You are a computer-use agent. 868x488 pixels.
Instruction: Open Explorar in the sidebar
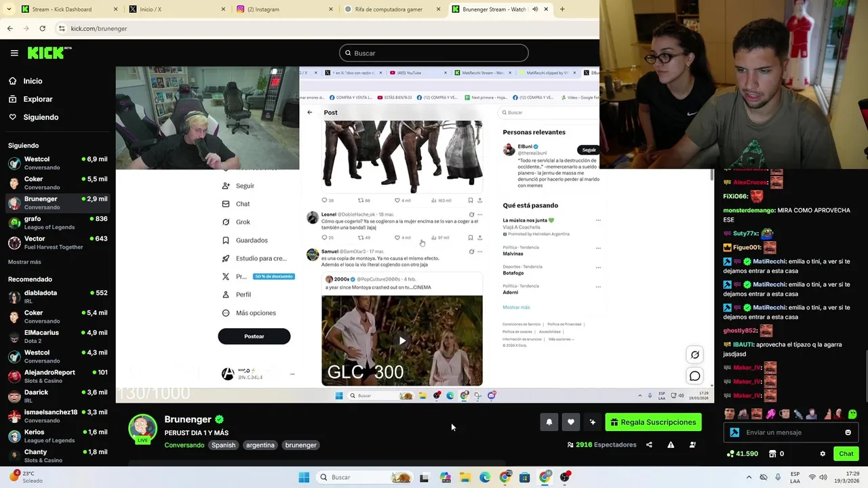click(37, 99)
